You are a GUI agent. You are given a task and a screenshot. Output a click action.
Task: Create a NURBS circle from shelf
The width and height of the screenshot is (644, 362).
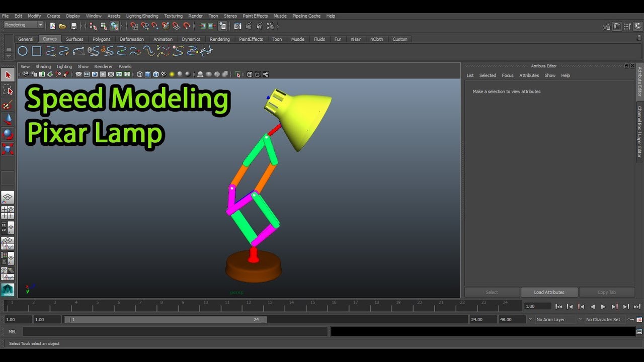[x=23, y=51]
